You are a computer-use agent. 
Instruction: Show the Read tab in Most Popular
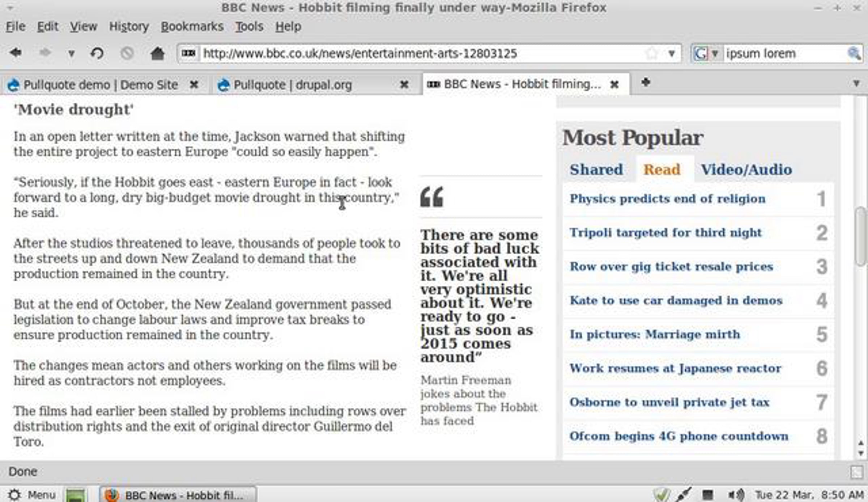pos(662,169)
